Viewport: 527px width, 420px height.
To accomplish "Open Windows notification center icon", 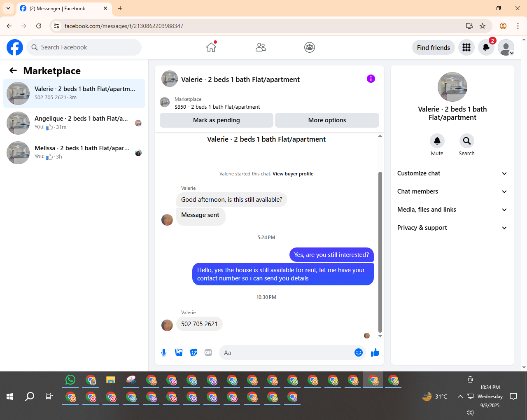I will 513,397.
